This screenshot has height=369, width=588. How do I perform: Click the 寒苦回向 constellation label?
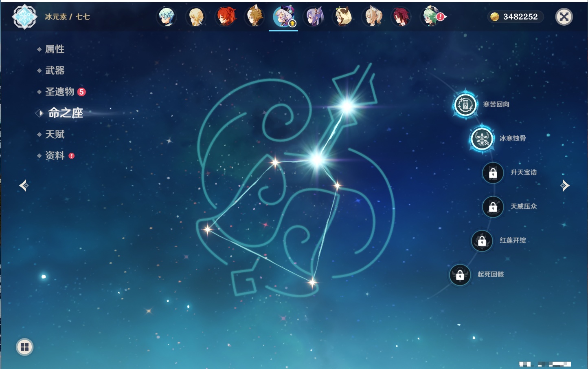point(496,104)
